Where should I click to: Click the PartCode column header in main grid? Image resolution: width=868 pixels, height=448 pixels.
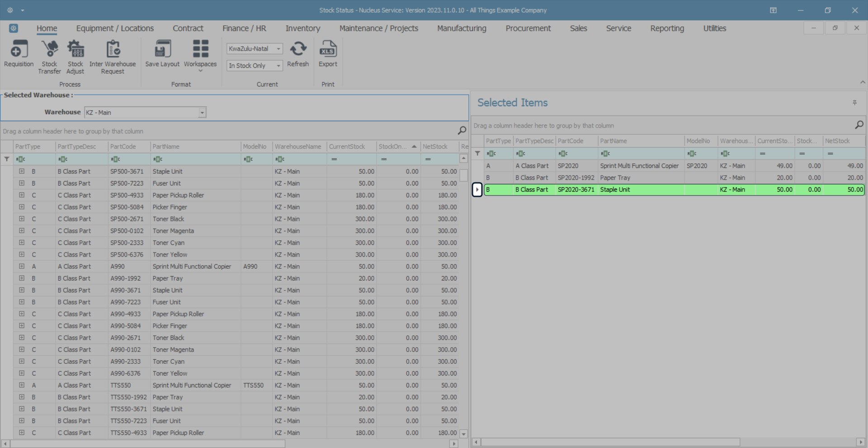point(123,147)
